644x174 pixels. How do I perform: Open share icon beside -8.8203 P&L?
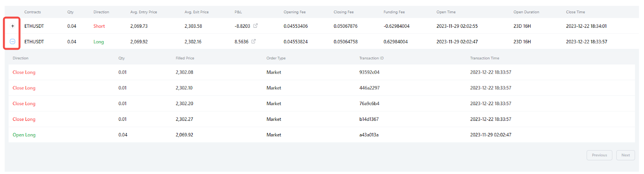pos(255,26)
